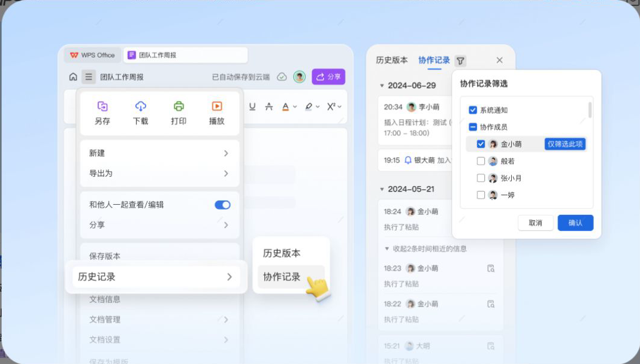Click 插入日程计划 record text
This screenshot has width=640, height=364.
(x=416, y=128)
